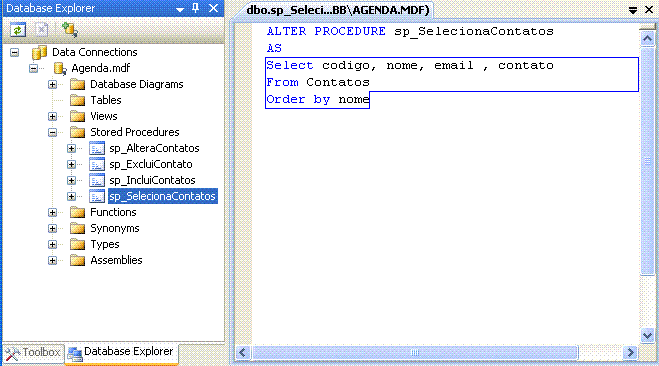This screenshot has width=659, height=366.
Task: Select the sp_ExcluiContato tree label
Action: click(x=150, y=164)
